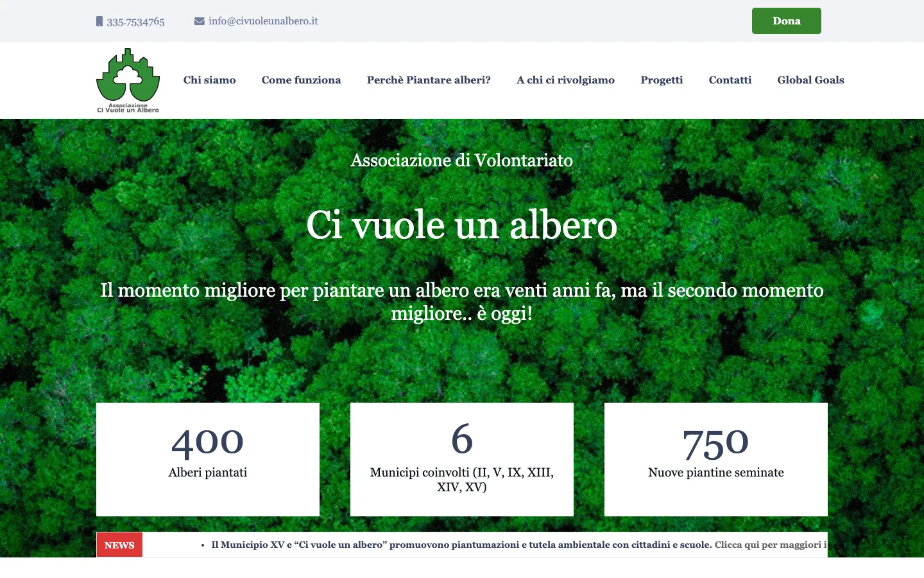924x578 pixels.
Task: Click the 400 Alberi piantati counter
Action: tap(208, 459)
